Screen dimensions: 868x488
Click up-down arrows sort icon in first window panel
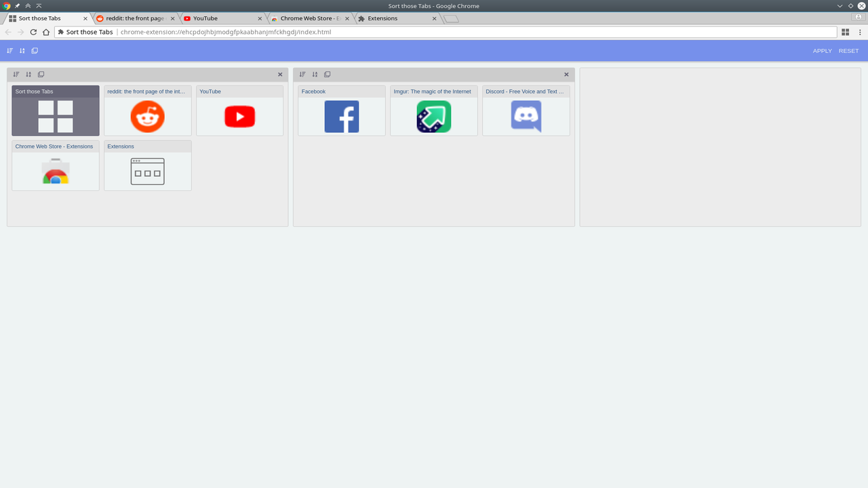28,75
